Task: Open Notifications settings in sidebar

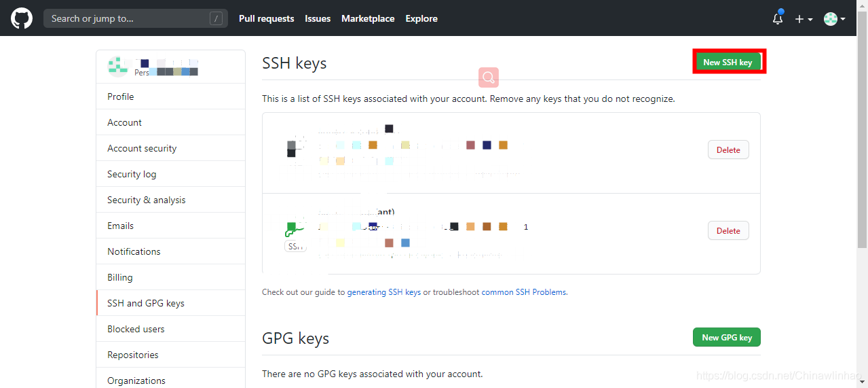Action: coord(134,251)
